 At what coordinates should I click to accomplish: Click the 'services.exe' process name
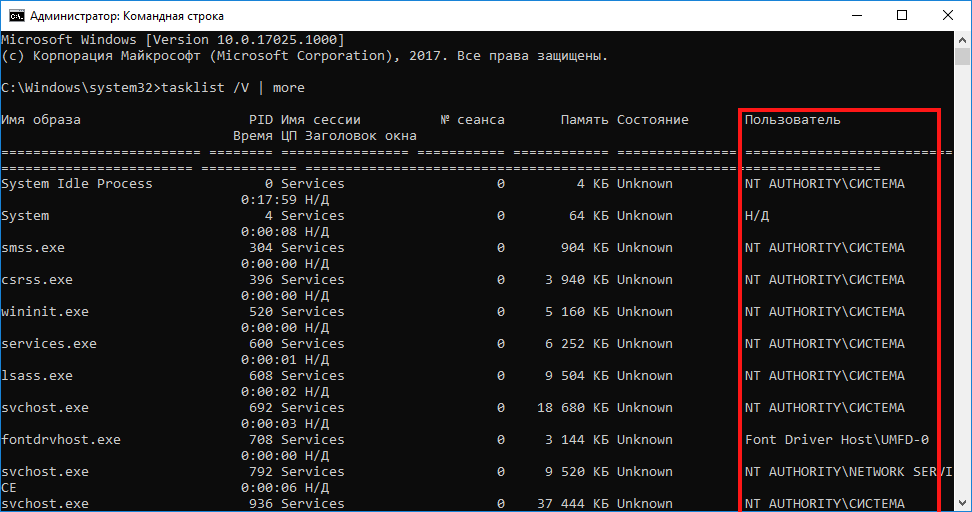coord(49,344)
